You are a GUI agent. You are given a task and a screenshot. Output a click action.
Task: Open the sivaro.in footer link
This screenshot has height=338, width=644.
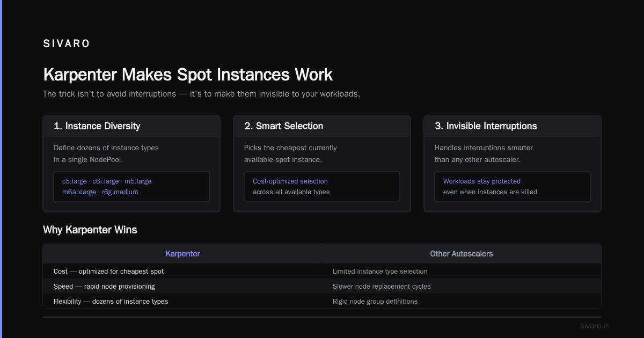[595, 326]
